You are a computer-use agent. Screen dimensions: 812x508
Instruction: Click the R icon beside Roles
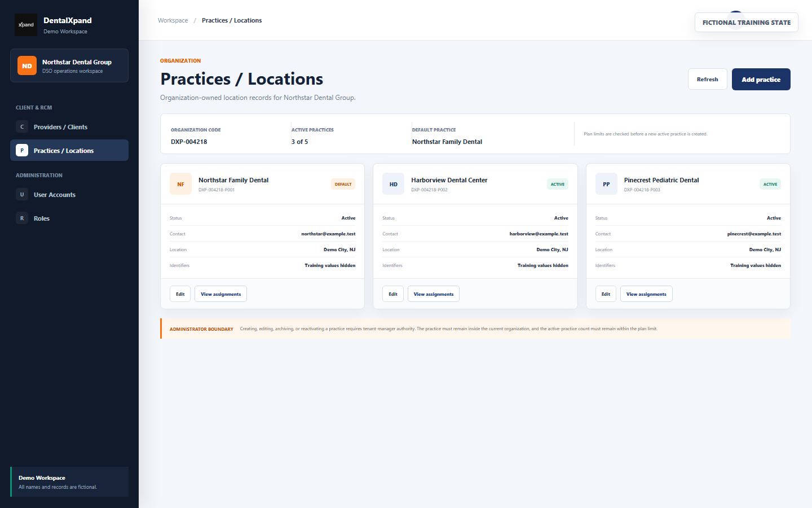(22, 218)
